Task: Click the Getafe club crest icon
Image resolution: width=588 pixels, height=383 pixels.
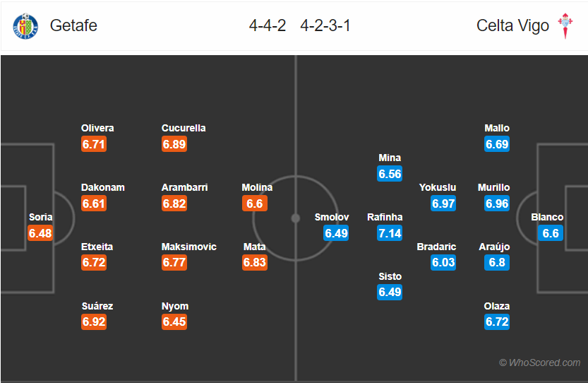Action: [25, 26]
